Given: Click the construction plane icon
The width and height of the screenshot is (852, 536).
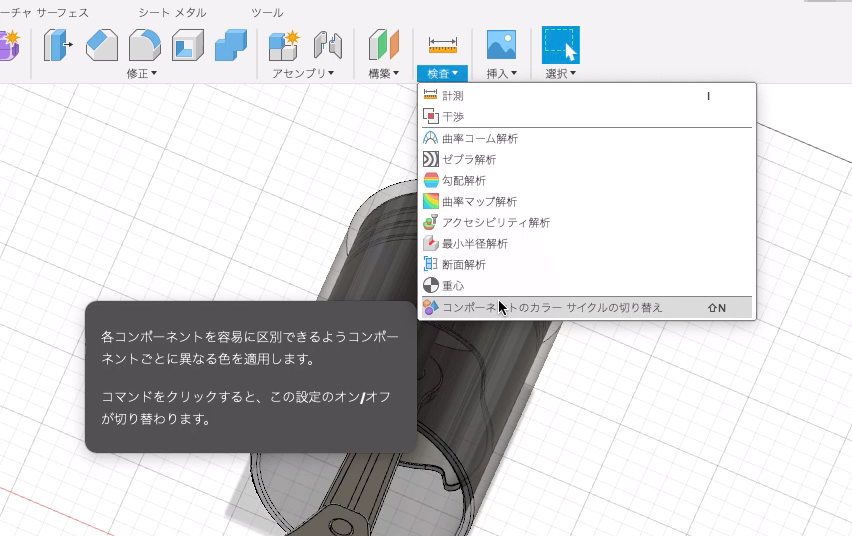Looking at the screenshot, I should coord(384,45).
